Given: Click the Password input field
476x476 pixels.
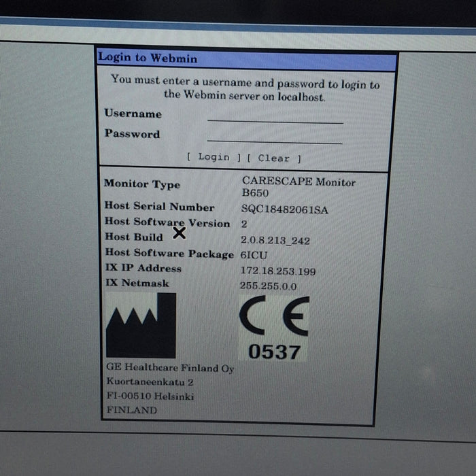Looking at the screenshot, I should pos(274,136).
